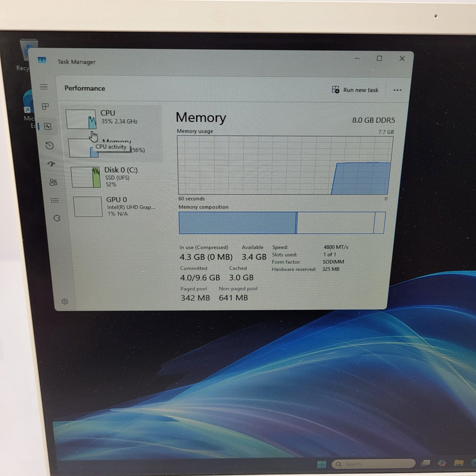Open File Explorer from the taskbar
This screenshot has width=476, height=476.
tap(459, 463)
